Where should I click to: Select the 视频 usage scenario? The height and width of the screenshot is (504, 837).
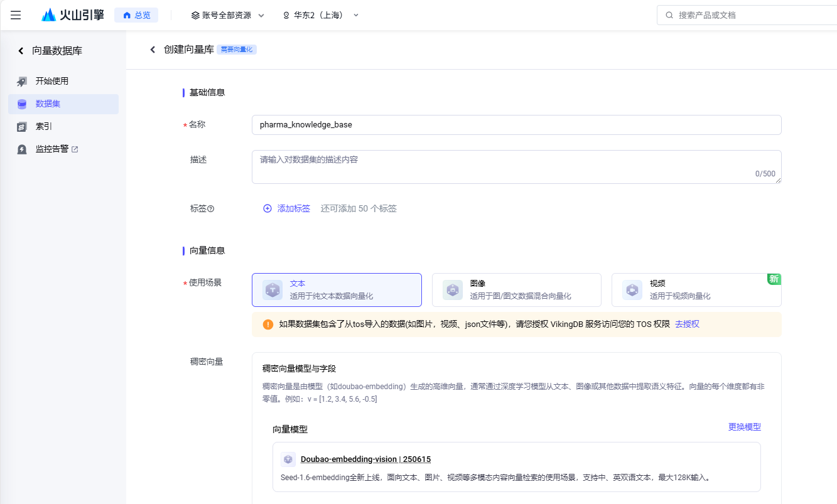(x=696, y=290)
